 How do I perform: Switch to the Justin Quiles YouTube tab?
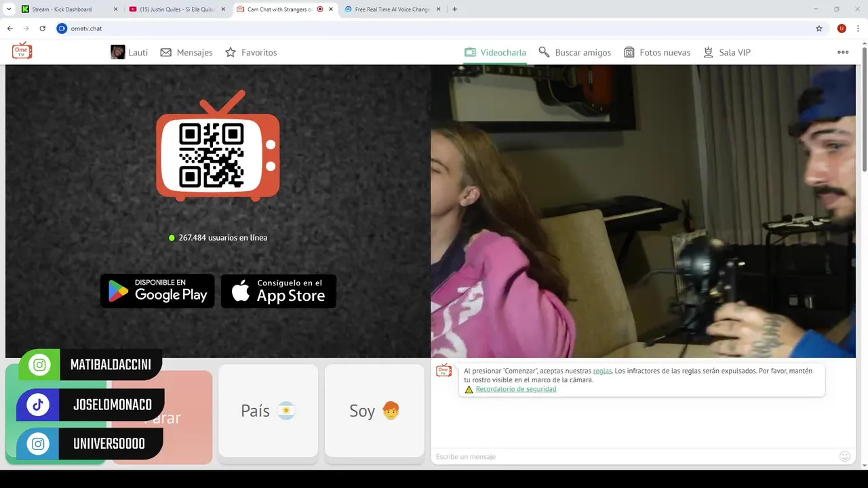click(x=178, y=9)
